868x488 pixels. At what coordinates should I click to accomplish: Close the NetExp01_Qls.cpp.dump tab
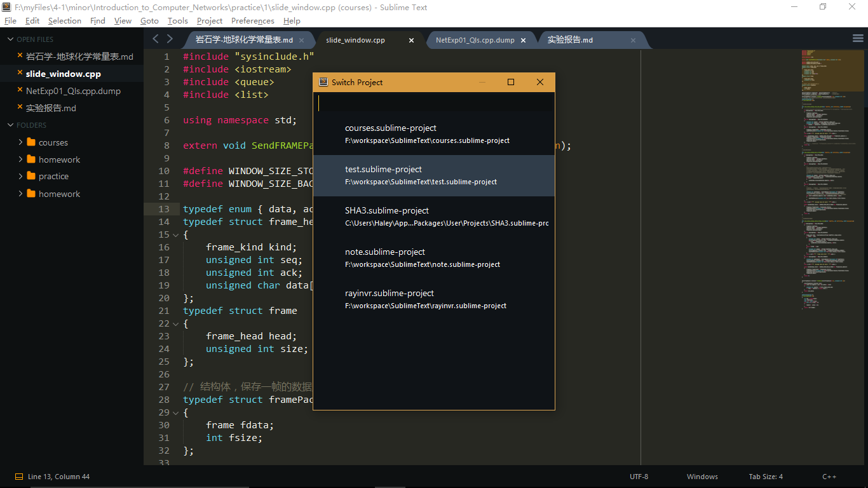point(524,40)
